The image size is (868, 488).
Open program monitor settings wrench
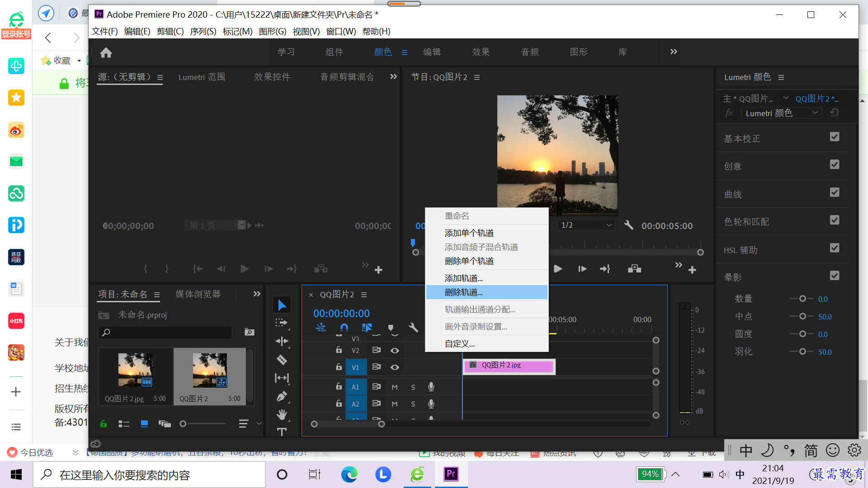(628, 225)
